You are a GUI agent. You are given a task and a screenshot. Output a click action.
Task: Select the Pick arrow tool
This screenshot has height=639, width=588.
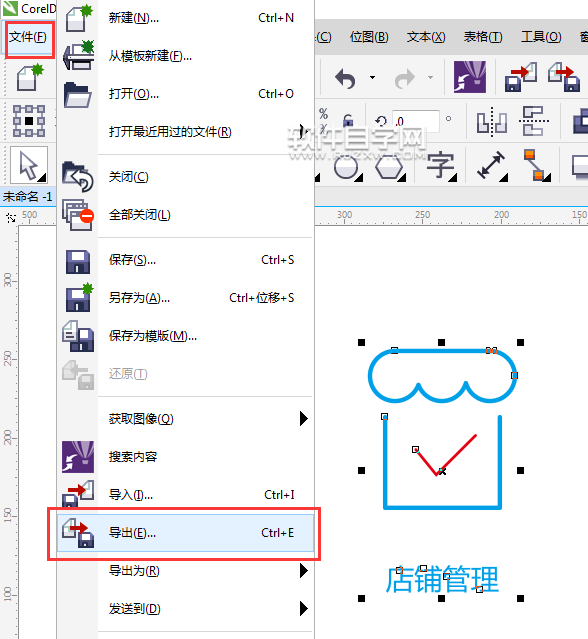point(29,165)
